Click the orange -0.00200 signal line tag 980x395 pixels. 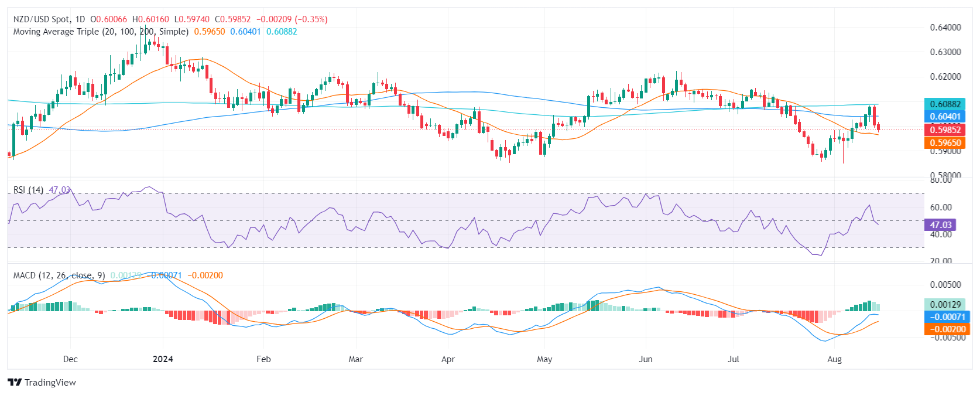coord(945,329)
